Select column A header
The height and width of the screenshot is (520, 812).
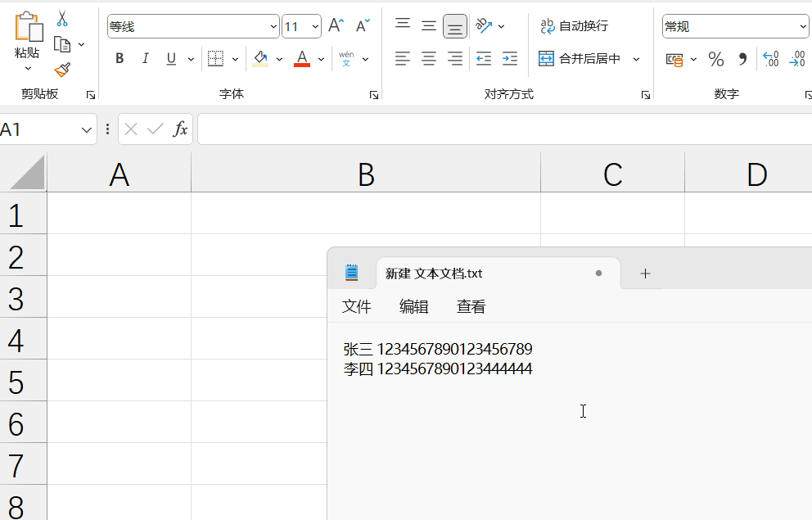[120, 173]
